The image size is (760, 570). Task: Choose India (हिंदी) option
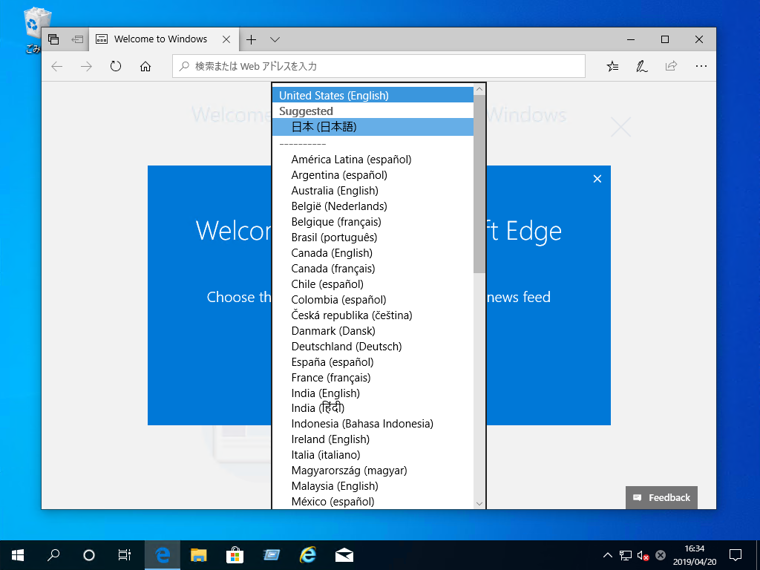tap(373, 408)
